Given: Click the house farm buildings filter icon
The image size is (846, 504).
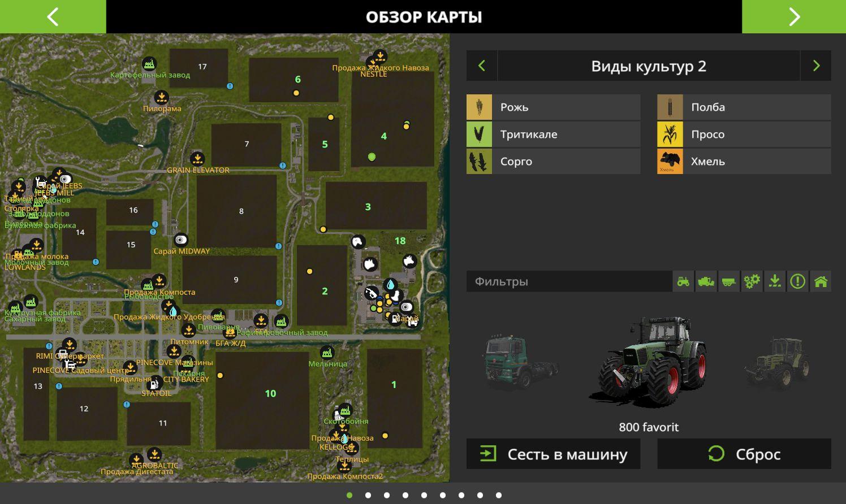Looking at the screenshot, I should tap(821, 281).
